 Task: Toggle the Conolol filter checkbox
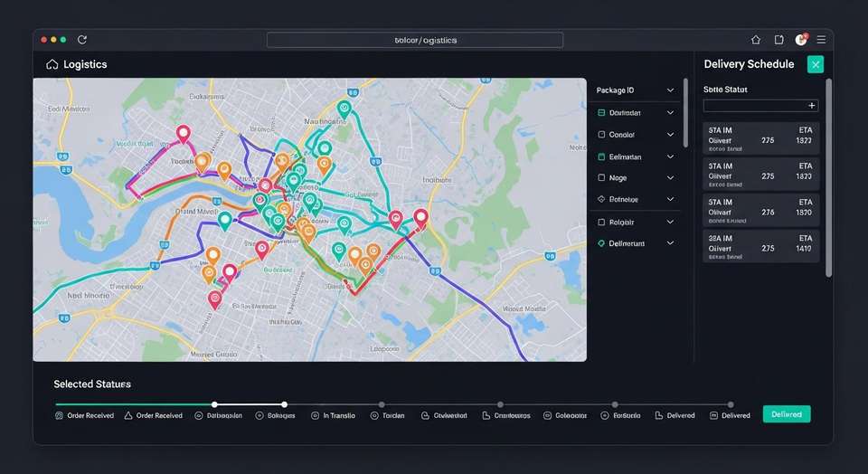[x=602, y=135]
